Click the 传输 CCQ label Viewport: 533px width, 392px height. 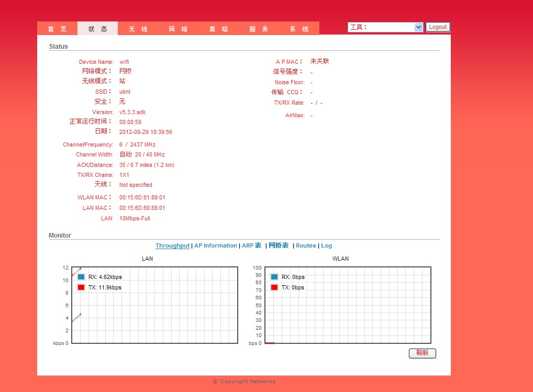(x=286, y=92)
